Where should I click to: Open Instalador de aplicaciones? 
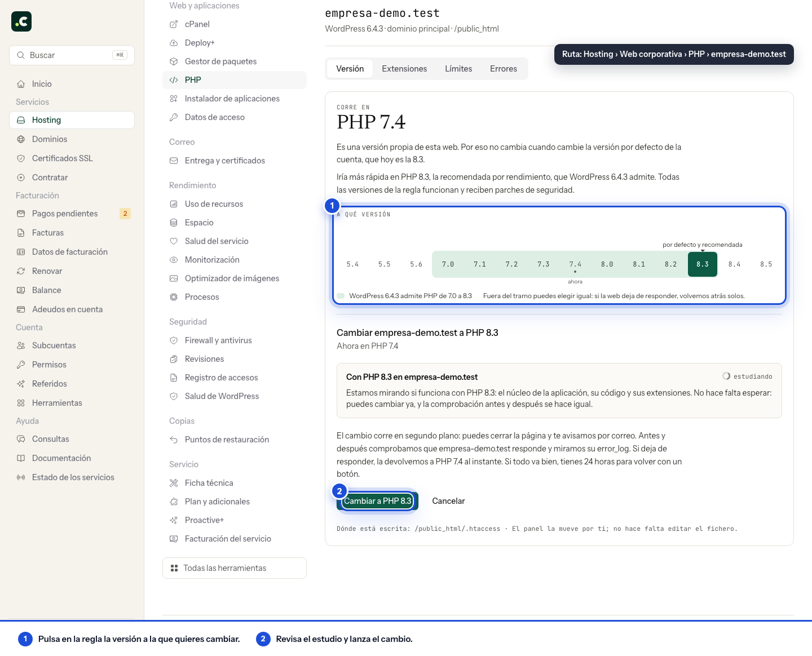pos(235,99)
